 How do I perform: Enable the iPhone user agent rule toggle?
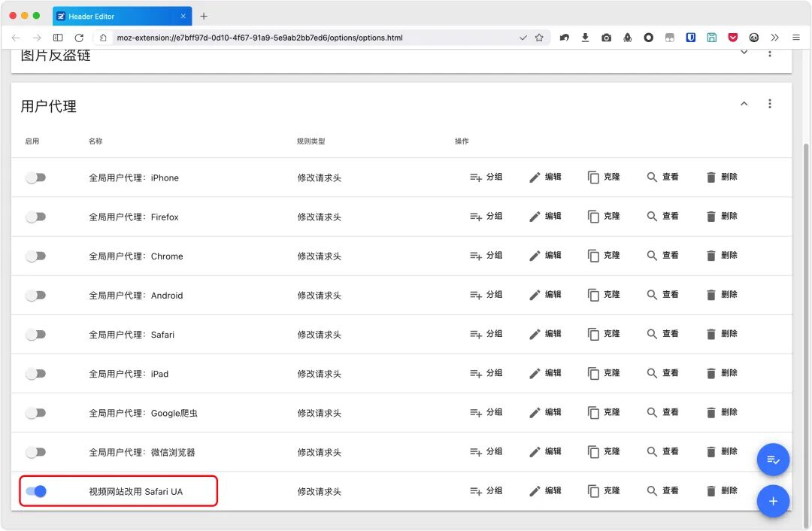coord(36,178)
